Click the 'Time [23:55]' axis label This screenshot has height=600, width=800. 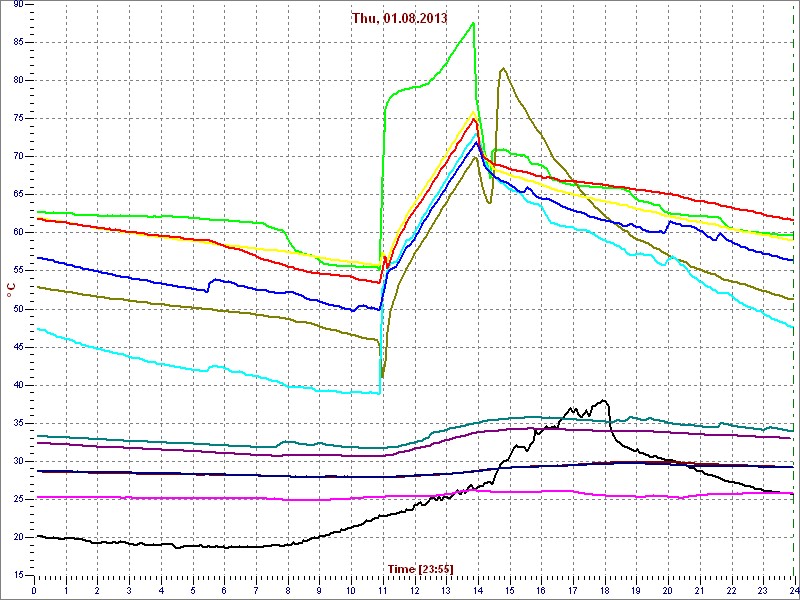420,569
